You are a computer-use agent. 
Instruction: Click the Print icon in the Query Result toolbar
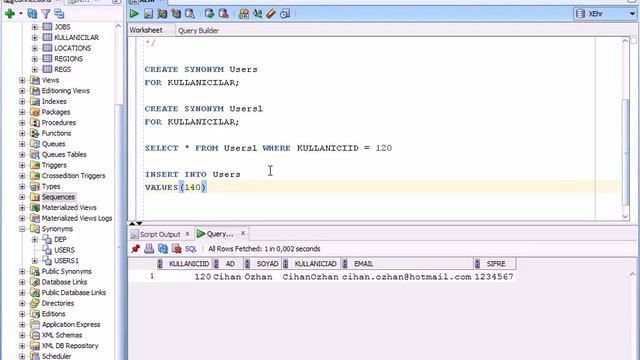click(x=149, y=249)
